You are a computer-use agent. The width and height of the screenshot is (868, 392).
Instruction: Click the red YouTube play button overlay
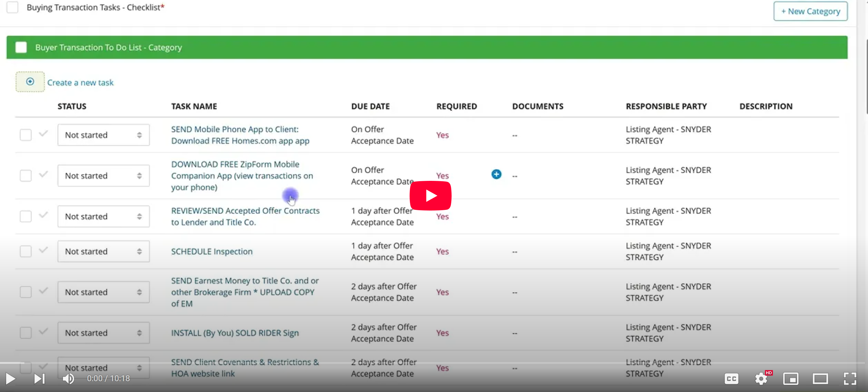430,195
